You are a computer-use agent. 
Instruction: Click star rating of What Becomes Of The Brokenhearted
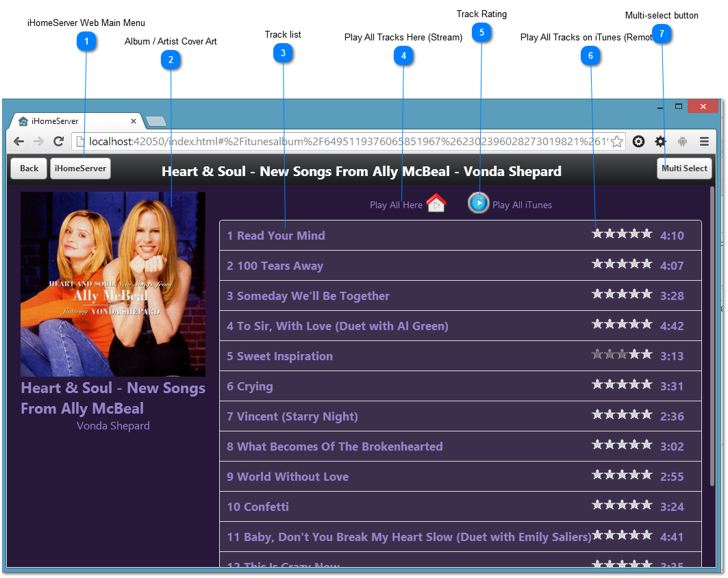click(x=622, y=444)
